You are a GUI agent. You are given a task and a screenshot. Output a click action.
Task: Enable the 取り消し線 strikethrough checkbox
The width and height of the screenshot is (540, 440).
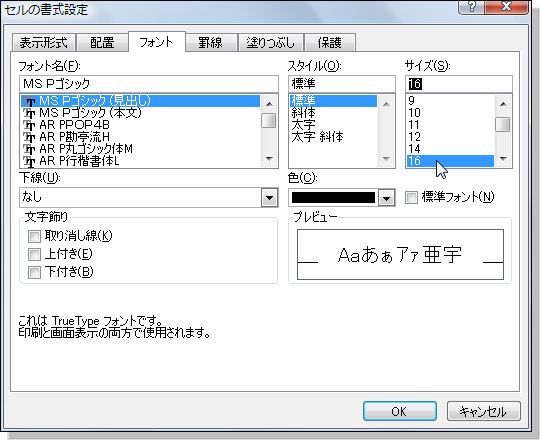point(34,236)
